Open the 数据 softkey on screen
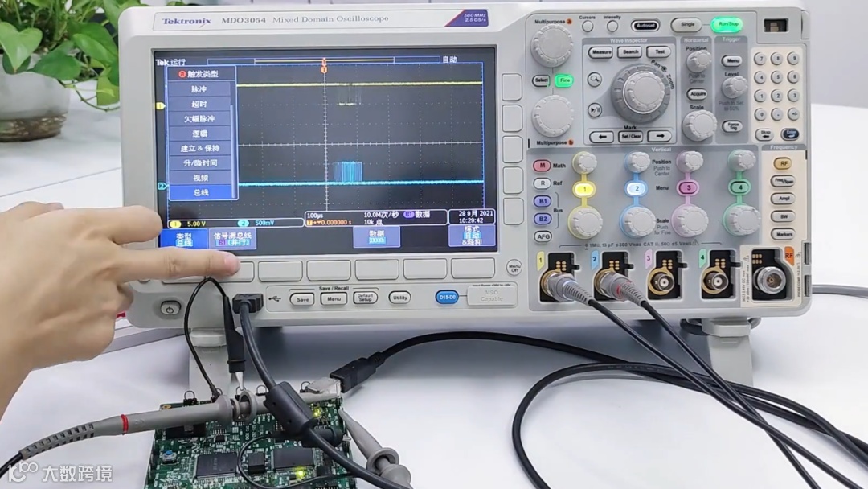Viewport: 868px width, 489px height. [376, 237]
